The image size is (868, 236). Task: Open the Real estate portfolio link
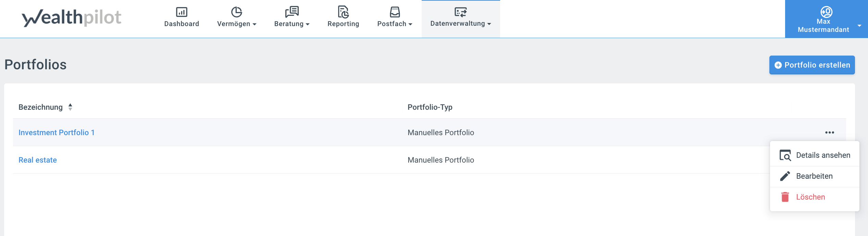point(38,160)
